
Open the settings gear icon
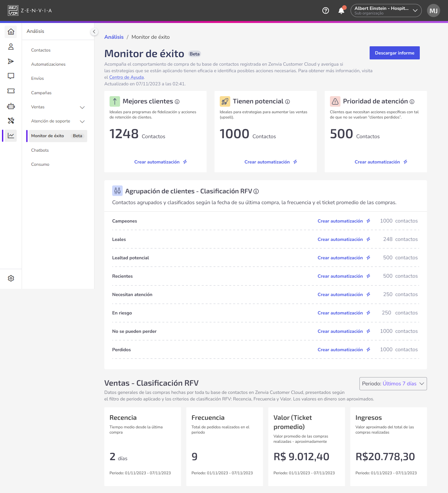tap(11, 278)
